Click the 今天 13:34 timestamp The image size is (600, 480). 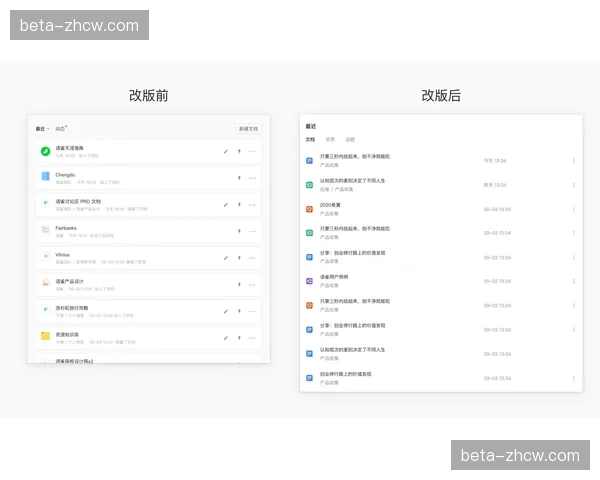click(495, 161)
